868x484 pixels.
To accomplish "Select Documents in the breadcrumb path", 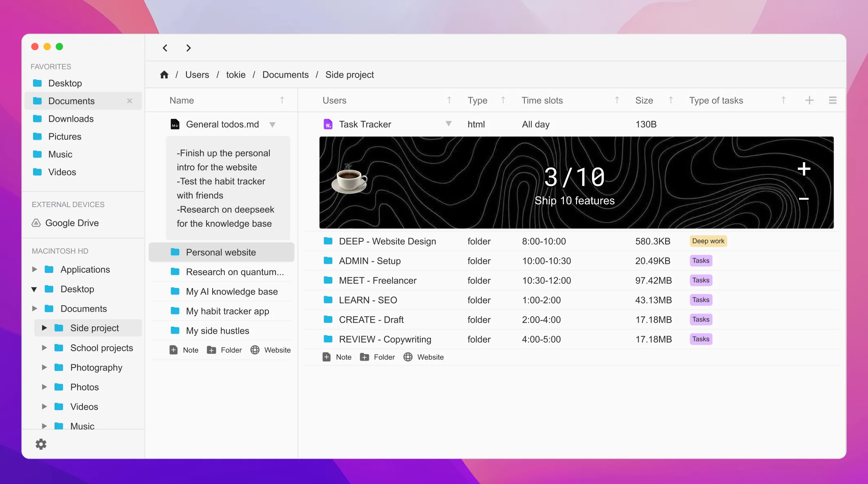I will [285, 75].
